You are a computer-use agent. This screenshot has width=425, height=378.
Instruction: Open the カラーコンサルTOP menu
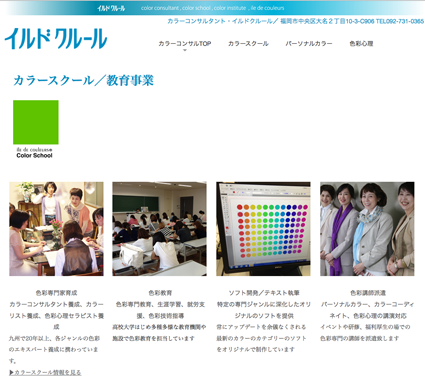[185, 43]
